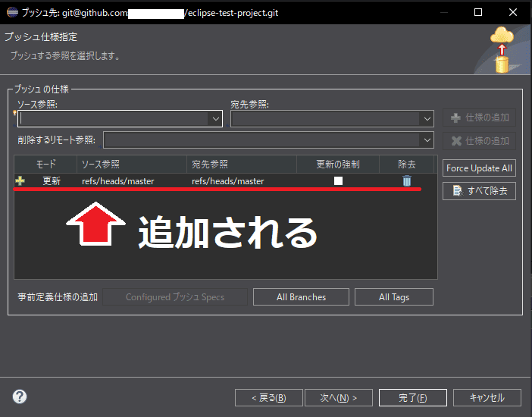The image size is (532, 417).
Task: Click the cloud push wizard banner icon
Action: (x=501, y=49)
